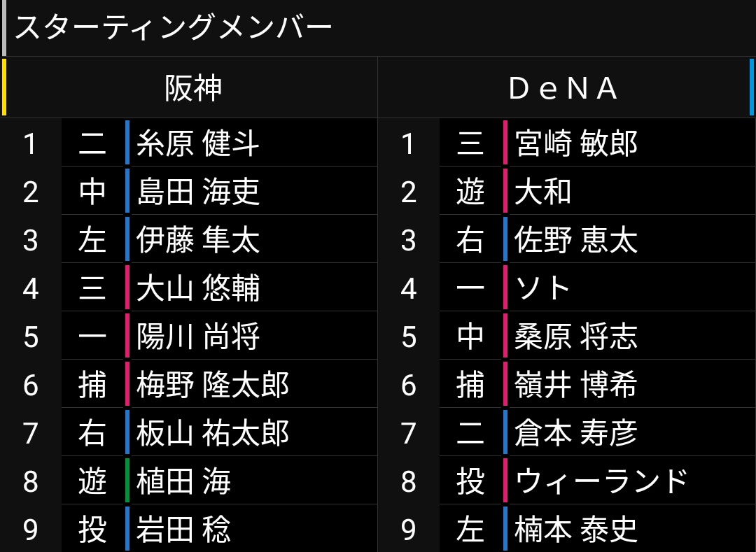This screenshot has width=756, height=552.
Task: Open catcher 嶺井 博希
Action: 576,385
